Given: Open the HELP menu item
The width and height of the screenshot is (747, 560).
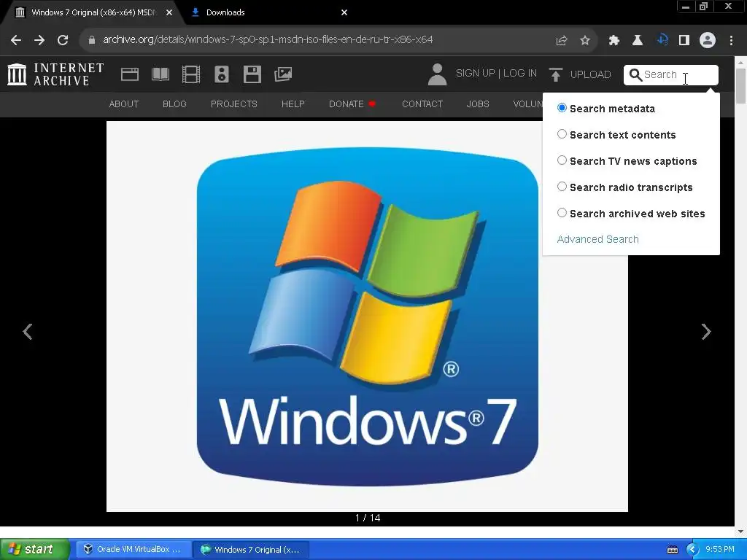Looking at the screenshot, I should pyautogui.click(x=293, y=104).
